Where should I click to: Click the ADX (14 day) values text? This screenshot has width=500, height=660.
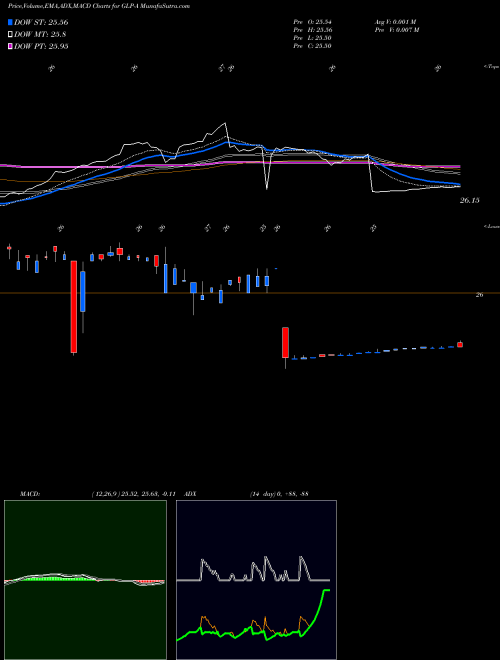click(279, 494)
